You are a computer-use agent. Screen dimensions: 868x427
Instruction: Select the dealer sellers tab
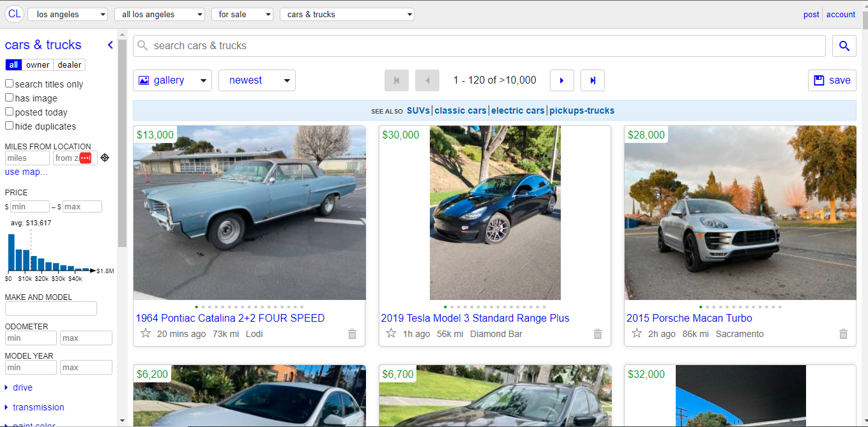pyautogui.click(x=70, y=65)
